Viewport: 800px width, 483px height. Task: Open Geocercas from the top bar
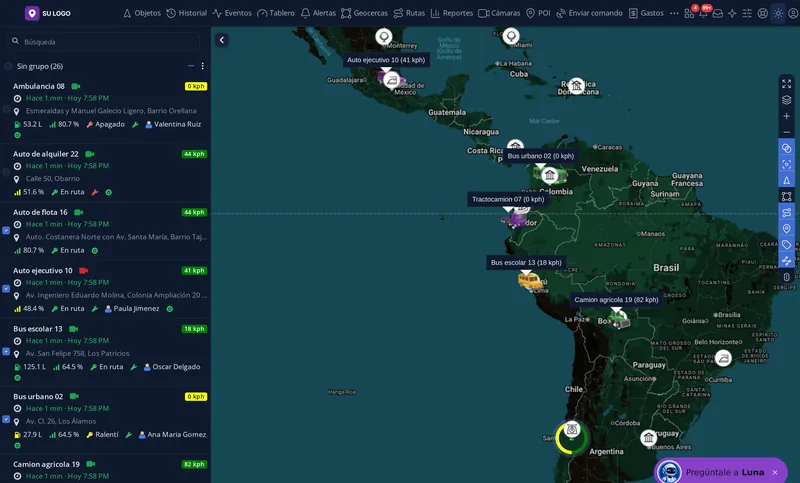tap(364, 13)
